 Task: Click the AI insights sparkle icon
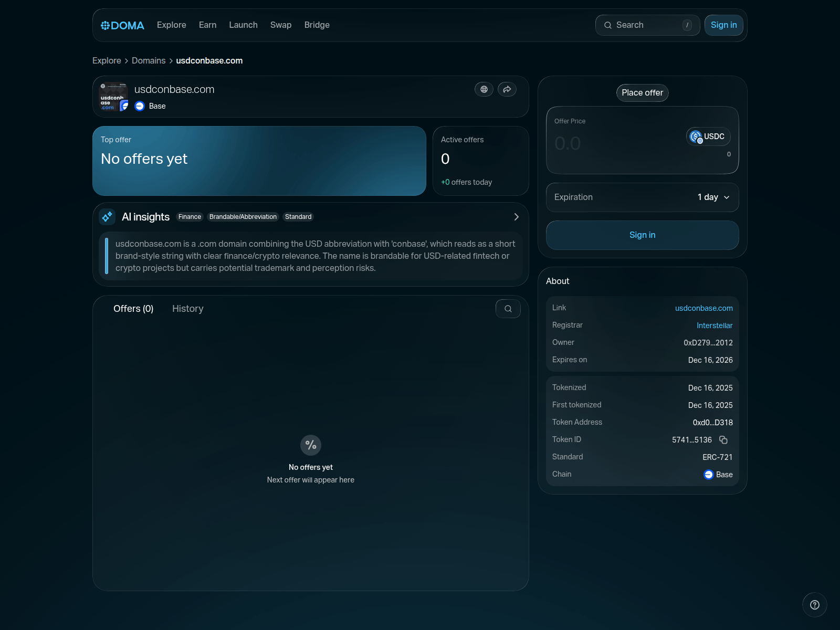click(107, 217)
